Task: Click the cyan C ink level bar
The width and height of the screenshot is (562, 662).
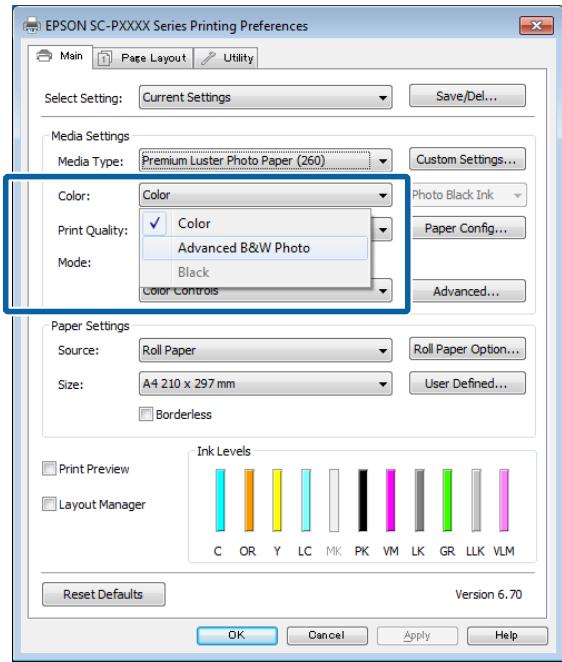Action: coord(220,500)
